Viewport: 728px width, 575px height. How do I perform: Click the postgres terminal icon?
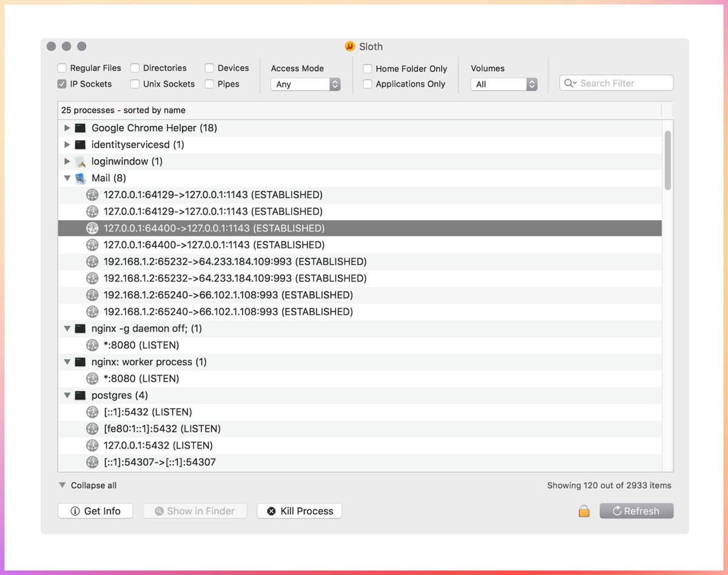click(80, 395)
